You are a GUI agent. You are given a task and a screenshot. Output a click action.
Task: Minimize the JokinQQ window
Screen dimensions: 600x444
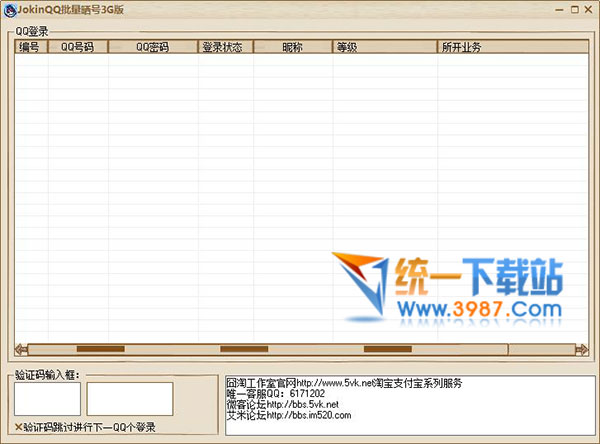pyautogui.click(x=559, y=10)
